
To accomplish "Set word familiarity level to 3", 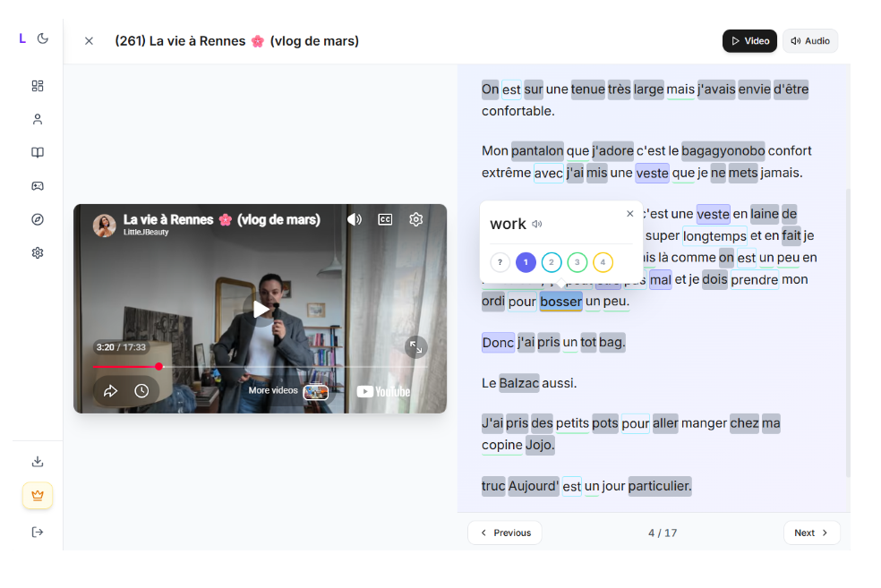I will tap(577, 262).
